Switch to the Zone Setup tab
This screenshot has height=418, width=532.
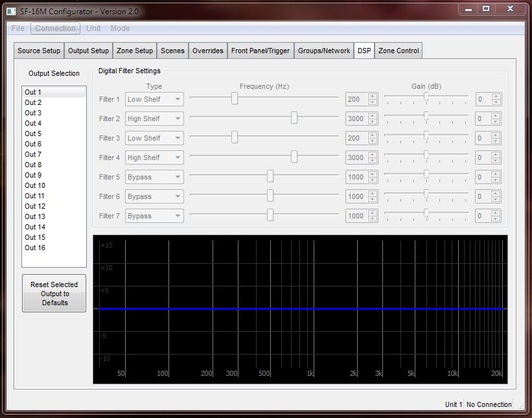[x=135, y=51]
